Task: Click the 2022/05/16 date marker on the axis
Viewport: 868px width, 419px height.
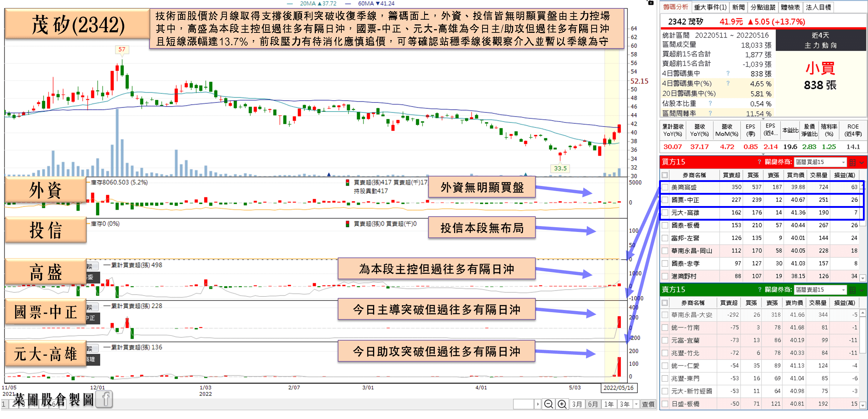Action: point(619,388)
